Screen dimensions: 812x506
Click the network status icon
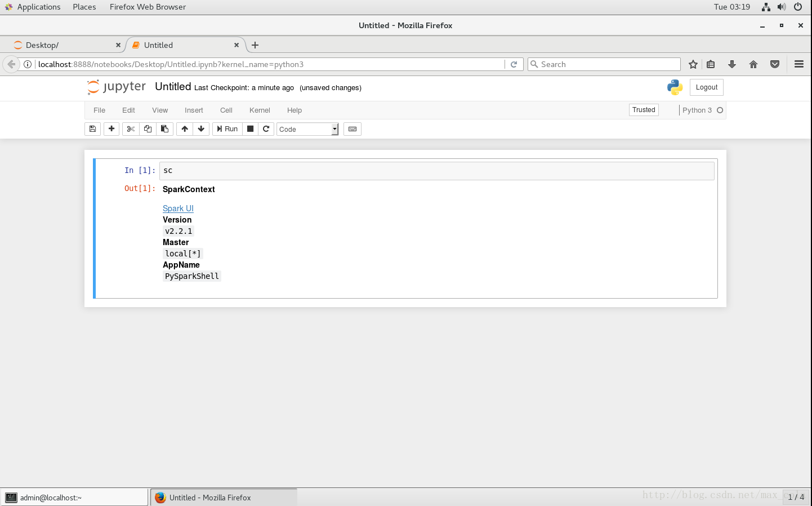pos(766,7)
